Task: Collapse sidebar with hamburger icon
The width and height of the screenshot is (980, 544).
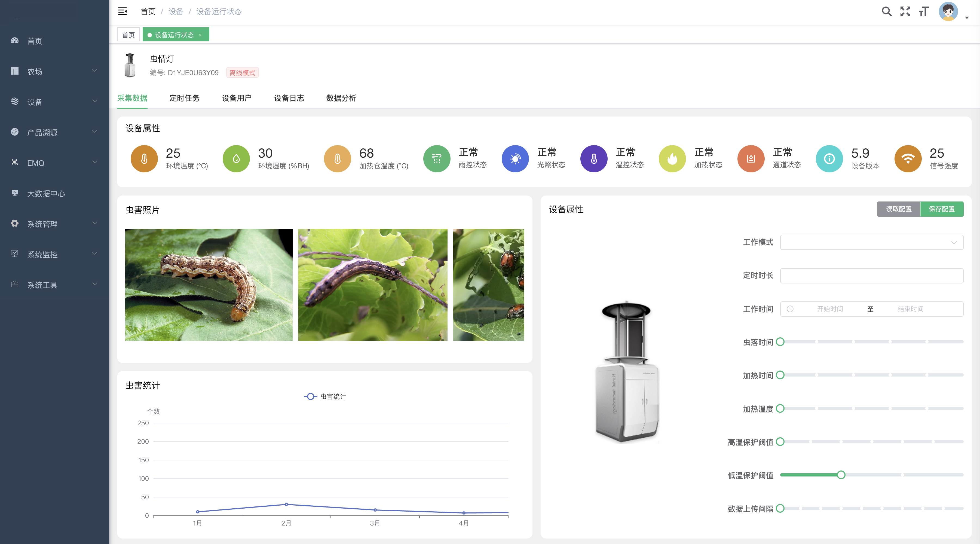Action: click(x=122, y=11)
